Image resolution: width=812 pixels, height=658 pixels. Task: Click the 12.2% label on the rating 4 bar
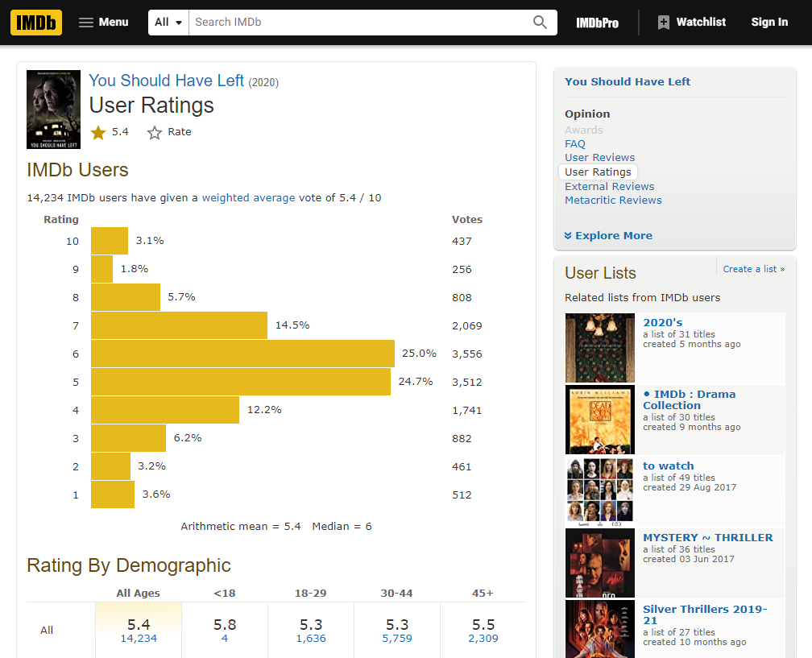(264, 409)
